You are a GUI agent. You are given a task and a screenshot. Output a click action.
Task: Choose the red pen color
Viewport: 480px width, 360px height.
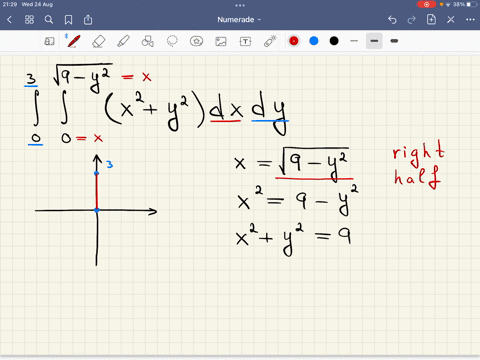pyautogui.click(x=294, y=41)
